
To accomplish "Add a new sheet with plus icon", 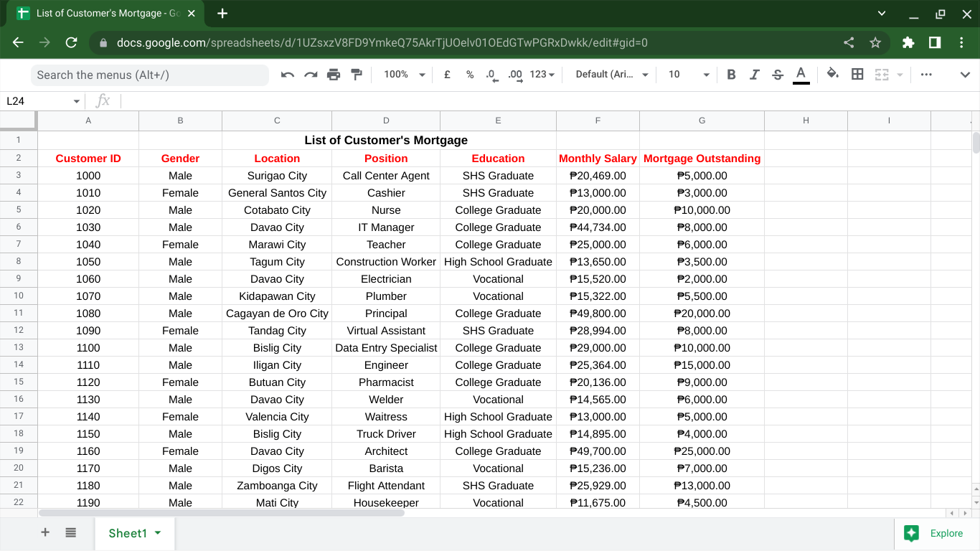I will [x=45, y=532].
